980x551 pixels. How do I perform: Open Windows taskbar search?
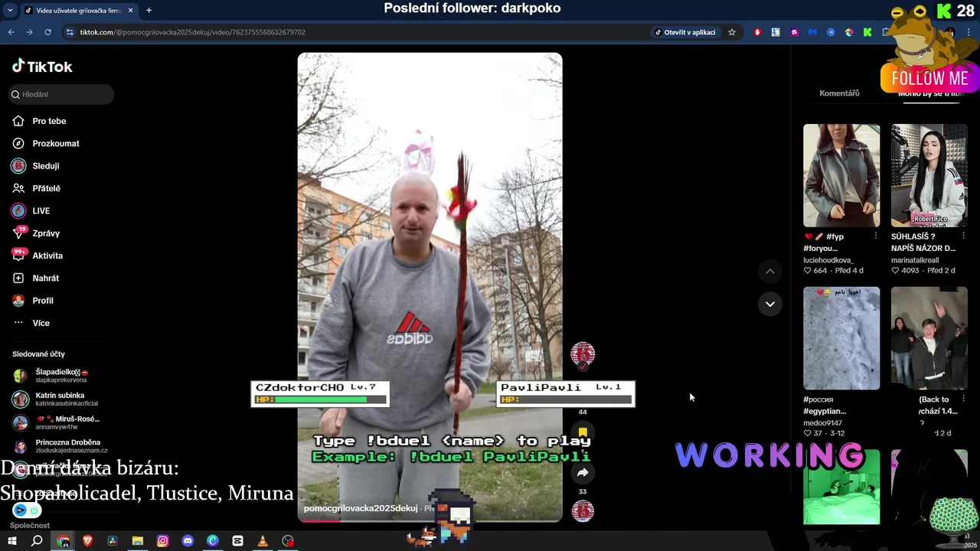[x=37, y=541]
